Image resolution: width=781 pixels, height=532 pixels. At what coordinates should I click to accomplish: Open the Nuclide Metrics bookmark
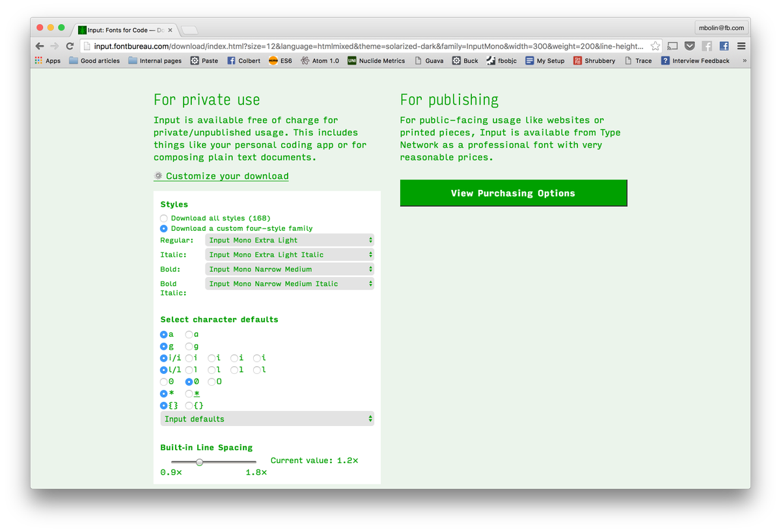pos(376,60)
